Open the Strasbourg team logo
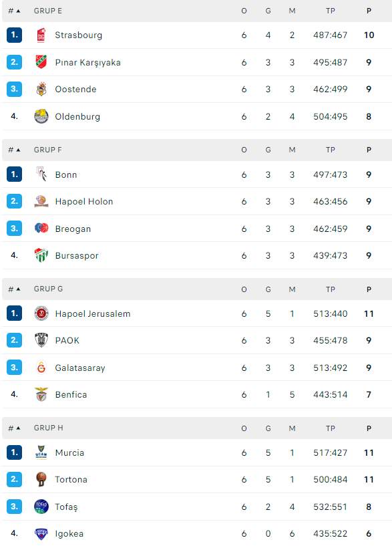 [x=41, y=35]
